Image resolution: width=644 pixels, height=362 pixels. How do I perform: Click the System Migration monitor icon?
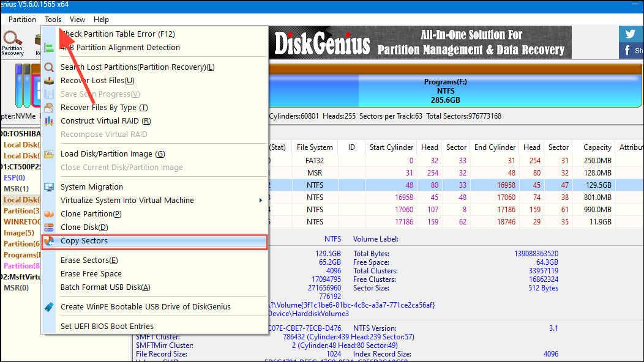pos(49,187)
